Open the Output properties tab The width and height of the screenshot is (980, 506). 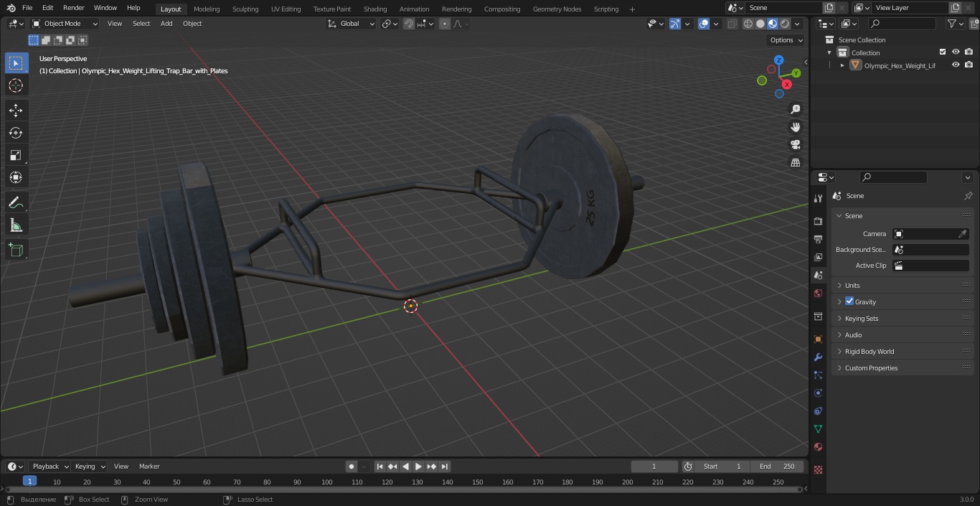(x=818, y=239)
